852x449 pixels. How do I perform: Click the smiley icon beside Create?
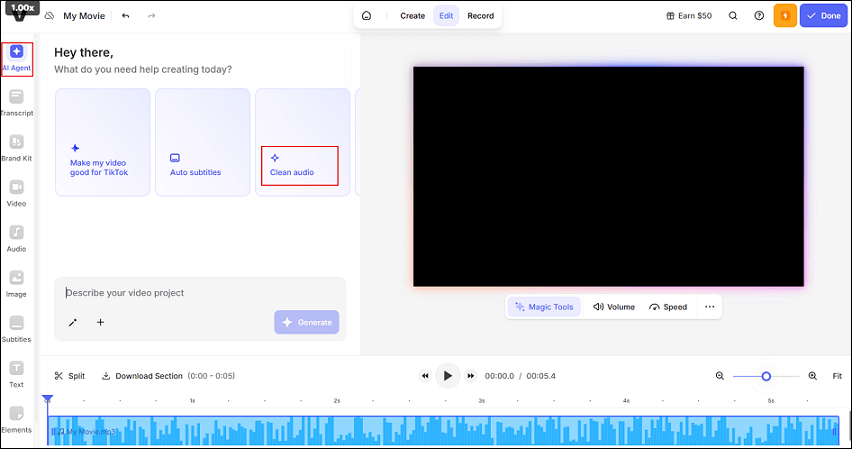(x=367, y=16)
